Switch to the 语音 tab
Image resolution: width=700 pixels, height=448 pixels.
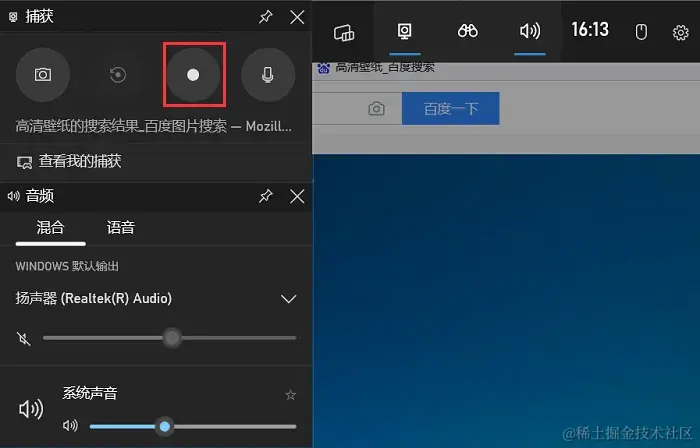tap(121, 228)
